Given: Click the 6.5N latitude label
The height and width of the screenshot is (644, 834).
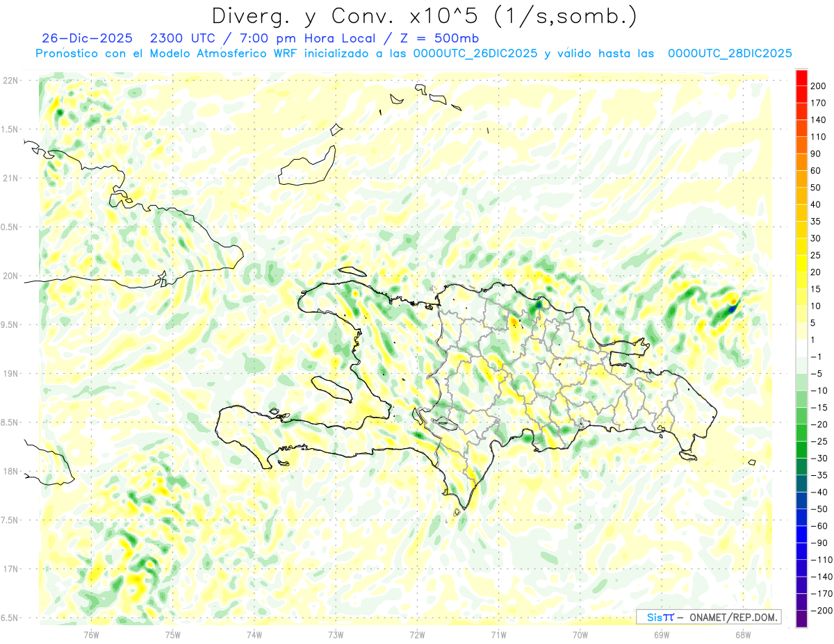Looking at the screenshot, I should [9, 618].
